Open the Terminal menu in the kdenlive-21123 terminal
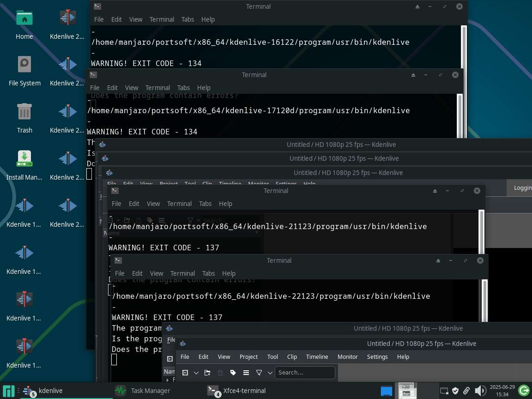The height and width of the screenshot is (399, 532). point(180,204)
